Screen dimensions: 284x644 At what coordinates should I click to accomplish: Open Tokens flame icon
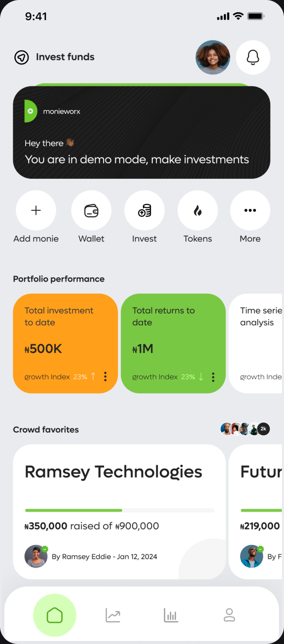198,211
